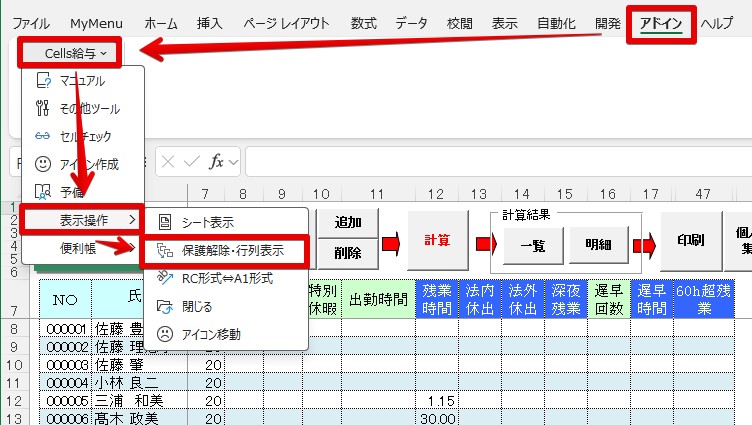Select アイコン移動 sad face icon
752x425 pixels.
coord(166,334)
